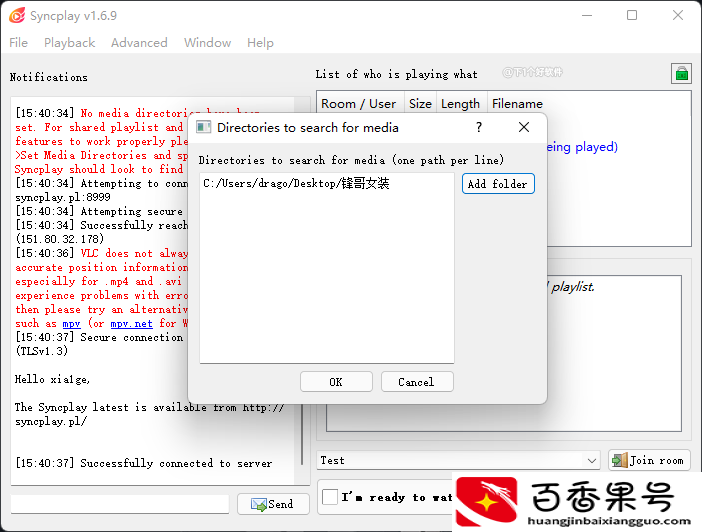Click the dialog's question mark help button
Screen dimensions: 702x532
(x=479, y=128)
